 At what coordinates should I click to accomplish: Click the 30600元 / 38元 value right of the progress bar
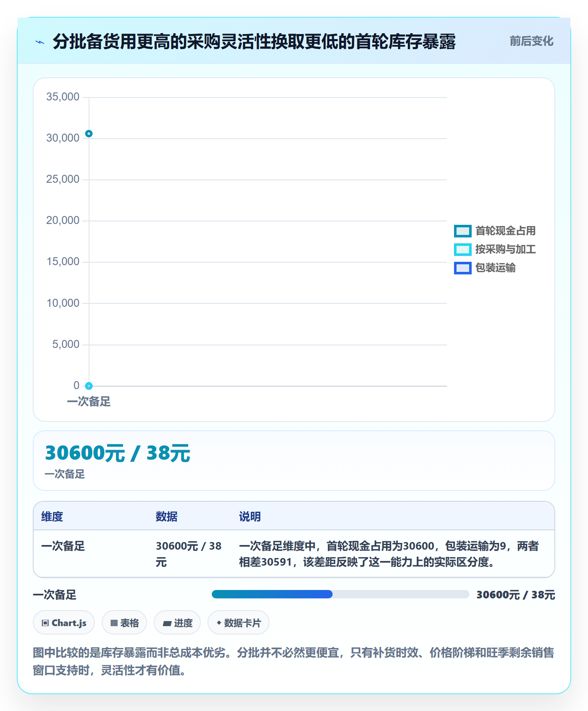pyautogui.click(x=516, y=595)
